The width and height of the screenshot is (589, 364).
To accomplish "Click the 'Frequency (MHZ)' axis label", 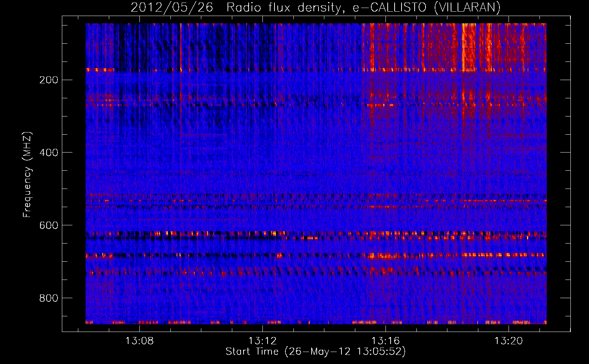I will pos(27,175).
